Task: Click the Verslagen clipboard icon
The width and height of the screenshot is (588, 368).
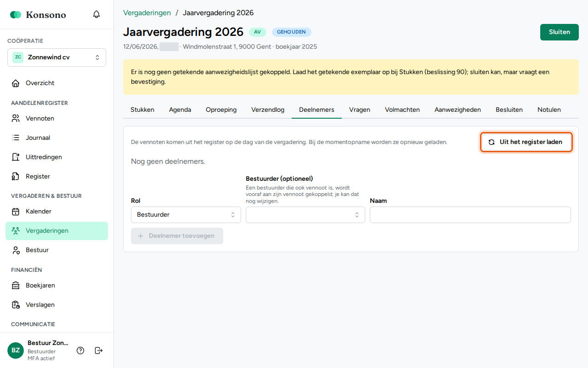Action: [16, 305]
